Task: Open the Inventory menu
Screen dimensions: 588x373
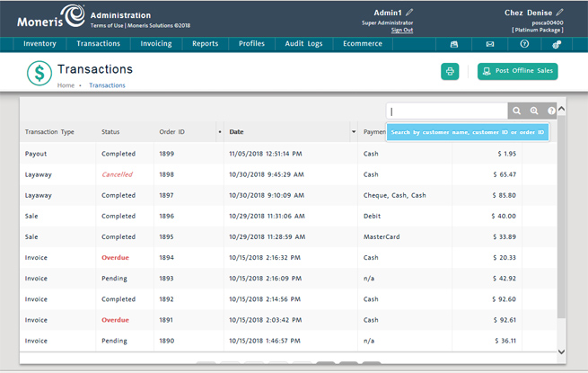Action: (39, 44)
